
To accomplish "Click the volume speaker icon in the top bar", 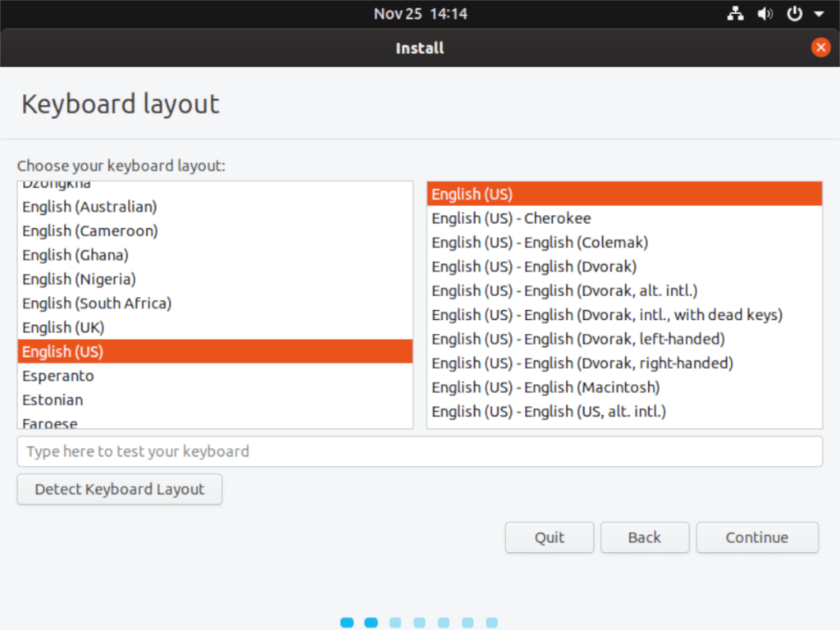I will pos(765,13).
